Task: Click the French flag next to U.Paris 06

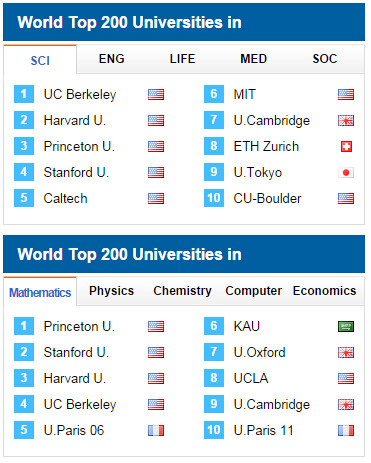Action: click(156, 430)
